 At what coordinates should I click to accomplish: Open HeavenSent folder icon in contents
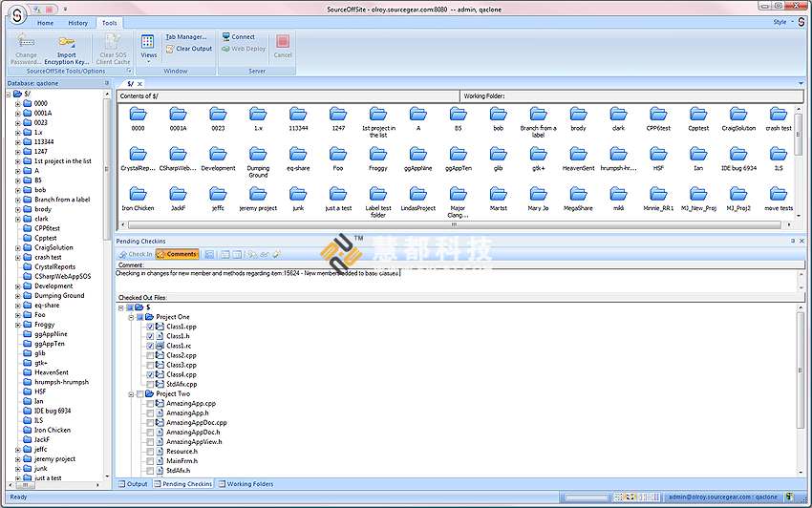click(579, 154)
